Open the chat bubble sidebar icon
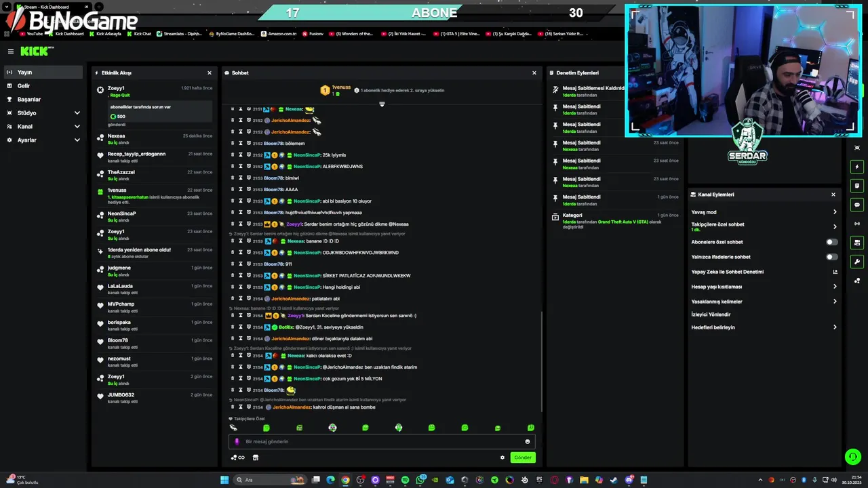The height and width of the screenshot is (488, 868). [857, 205]
